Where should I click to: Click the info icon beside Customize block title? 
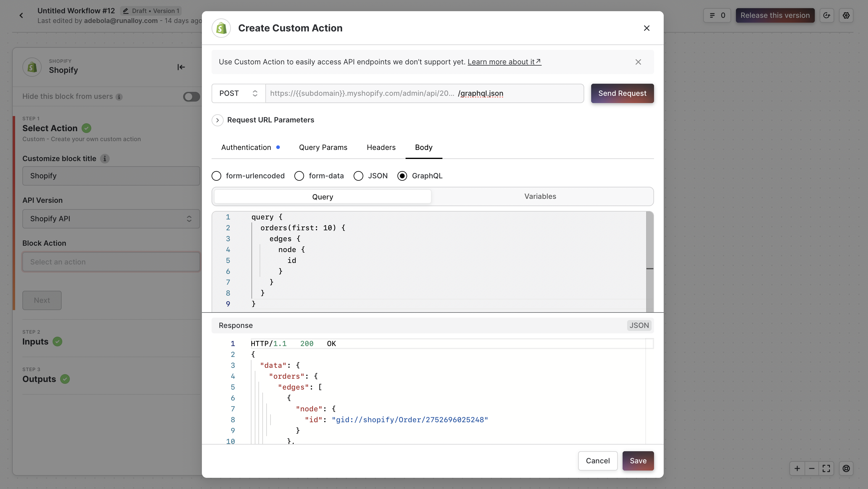point(105,158)
